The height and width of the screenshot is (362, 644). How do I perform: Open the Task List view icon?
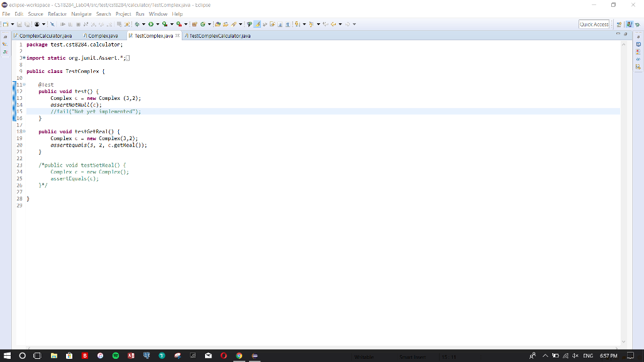point(638,44)
